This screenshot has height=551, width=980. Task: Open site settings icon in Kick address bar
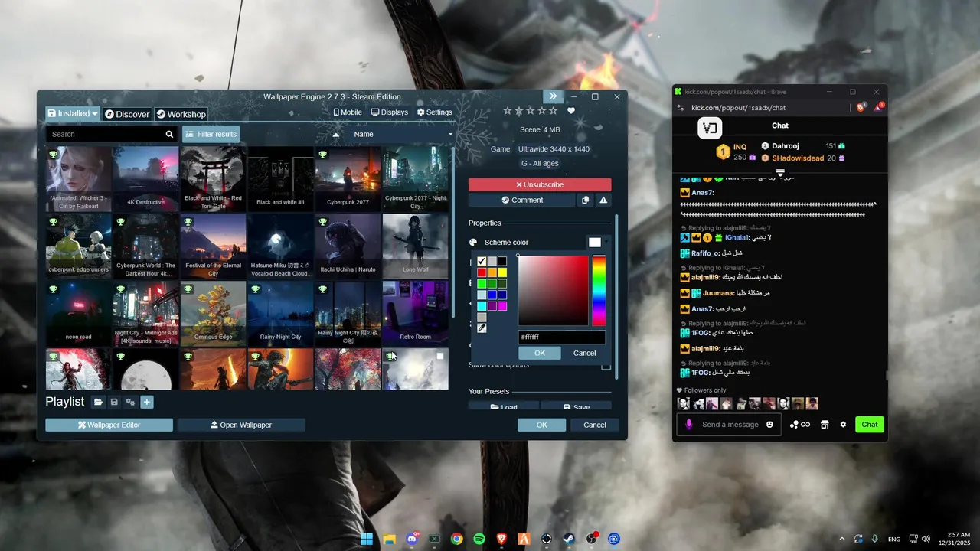pyautogui.click(x=680, y=108)
